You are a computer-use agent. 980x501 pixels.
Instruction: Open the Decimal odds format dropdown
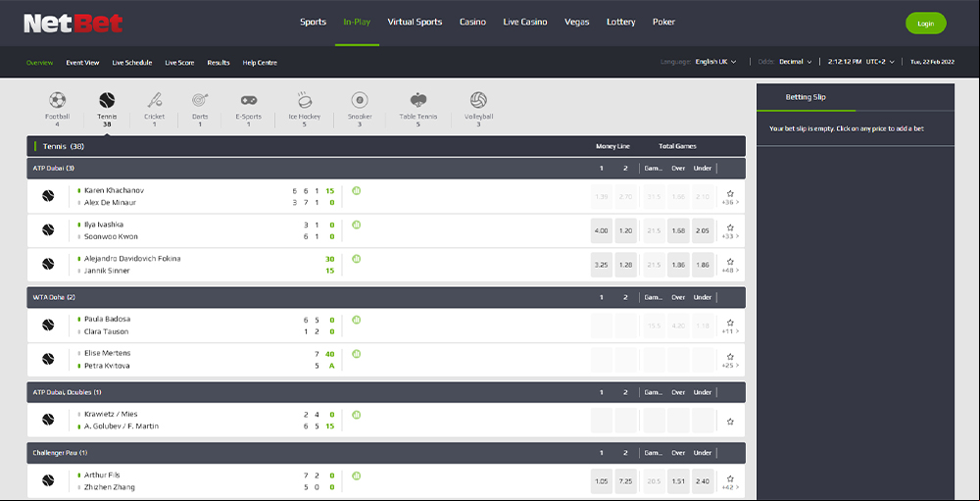click(x=796, y=62)
